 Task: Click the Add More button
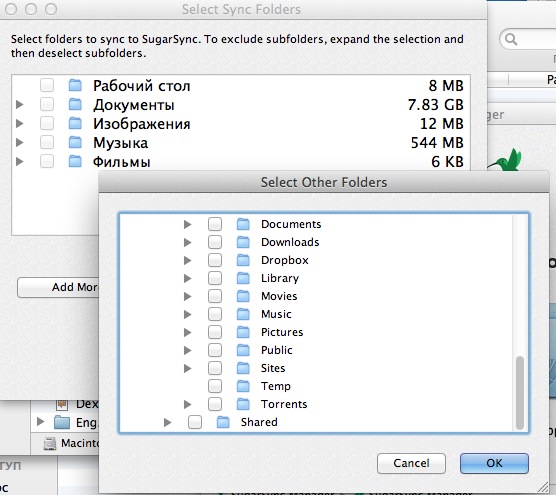point(58,287)
